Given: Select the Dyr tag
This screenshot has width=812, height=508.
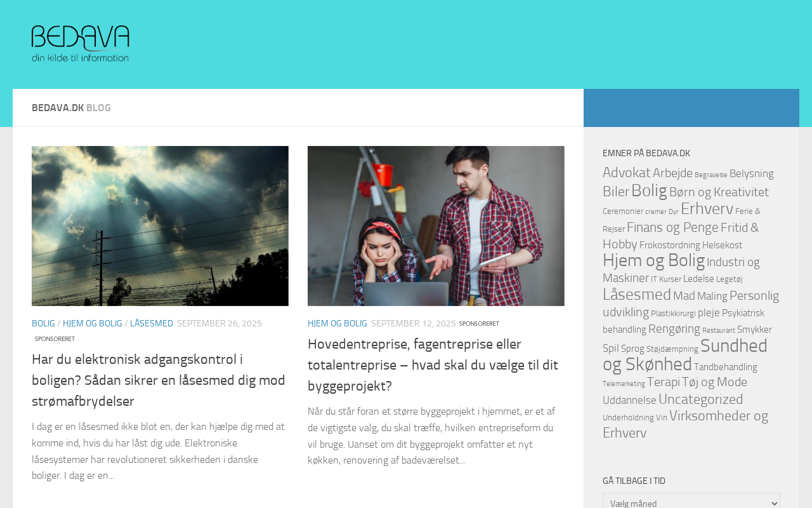Looking at the screenshot, I should click(674, 212).
